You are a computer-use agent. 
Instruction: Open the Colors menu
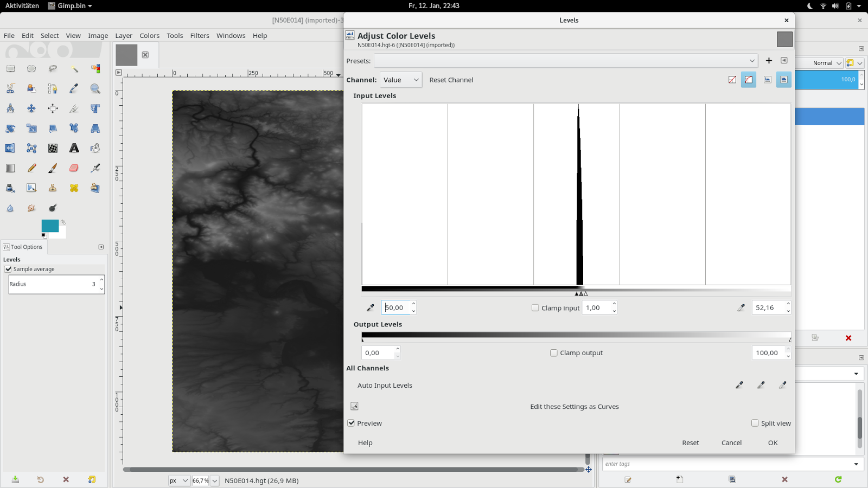coord(150,36)
